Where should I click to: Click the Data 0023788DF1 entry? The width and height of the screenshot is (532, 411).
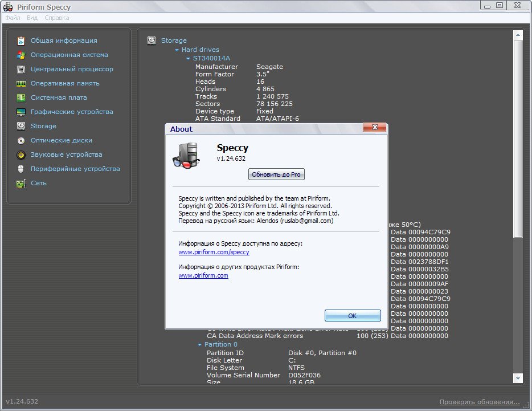pyautogui.click(x=419, y=262)
